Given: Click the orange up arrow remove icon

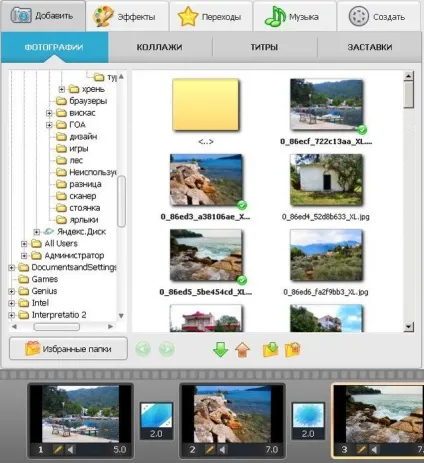Looking at the screenshot, I should [242, 350].
